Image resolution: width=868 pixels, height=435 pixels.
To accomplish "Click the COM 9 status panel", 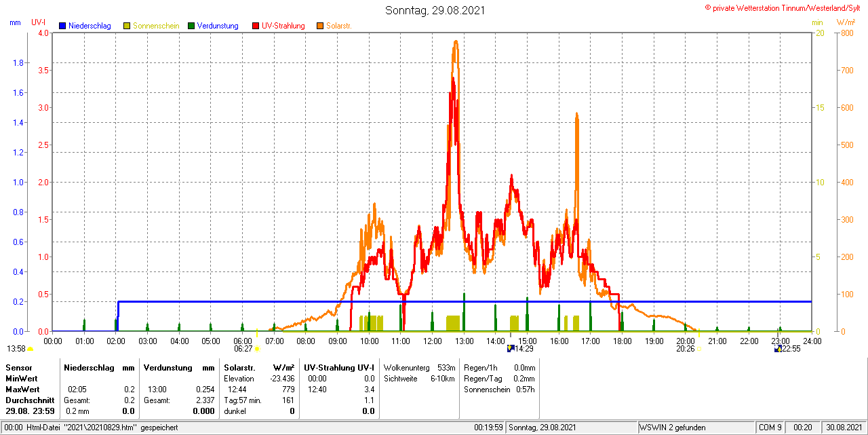I will point(770,428).
